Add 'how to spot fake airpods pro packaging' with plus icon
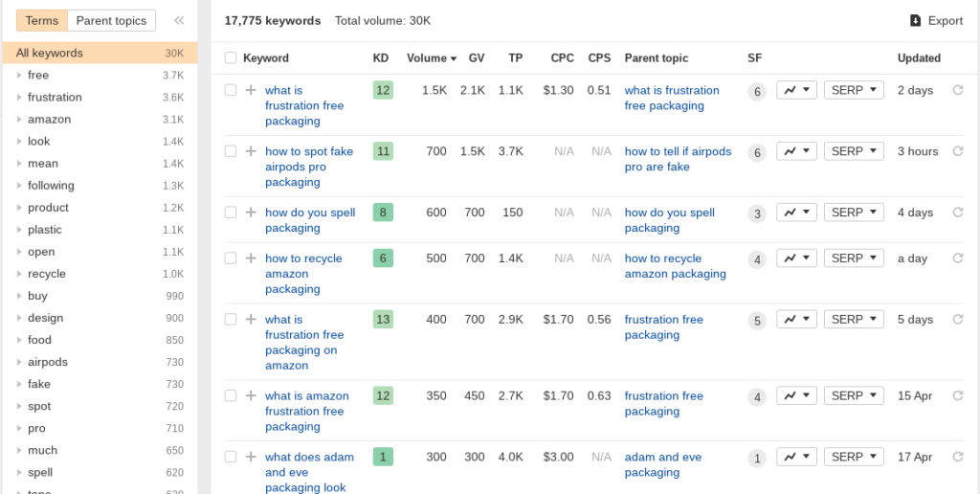Screen dimensions: 980x494 coord(251,151)
